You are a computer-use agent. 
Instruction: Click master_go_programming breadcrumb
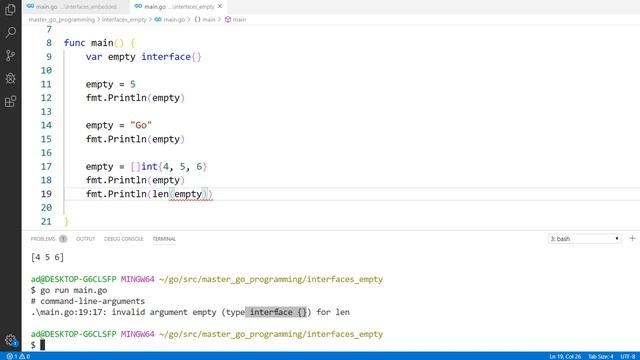62,20
